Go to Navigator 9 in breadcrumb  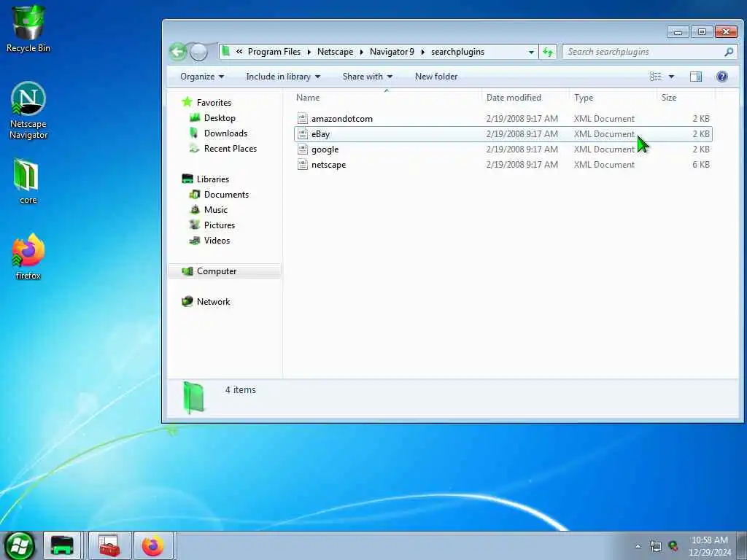click(392, 52)
